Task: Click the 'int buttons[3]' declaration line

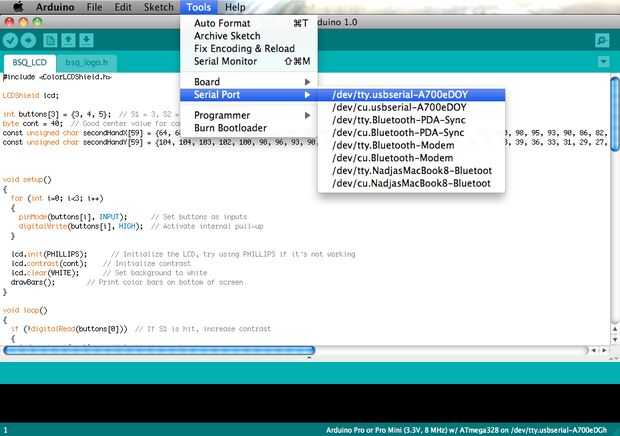Action: pyautogui.click(x=57, y=114)
